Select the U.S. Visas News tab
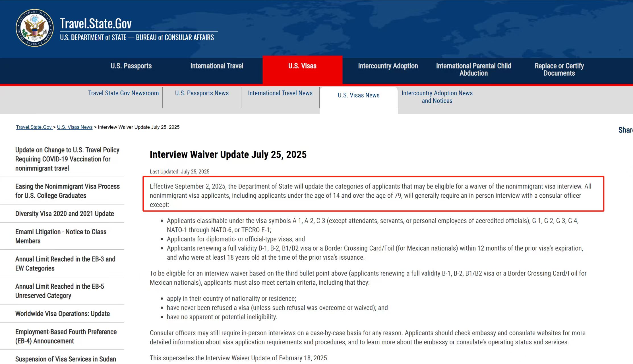This screenshot has height=364, width=633. pyautogui.click(x=359, y=95)
